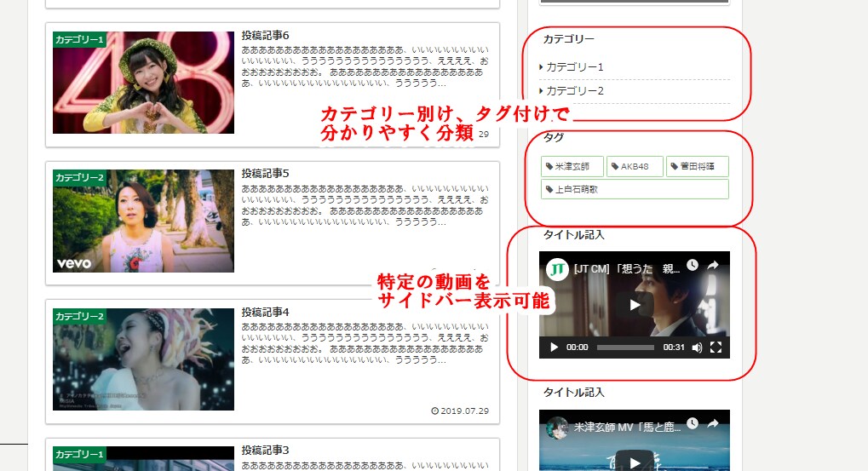Open the カテゴリー1 sidebar link

click(575, 67)
